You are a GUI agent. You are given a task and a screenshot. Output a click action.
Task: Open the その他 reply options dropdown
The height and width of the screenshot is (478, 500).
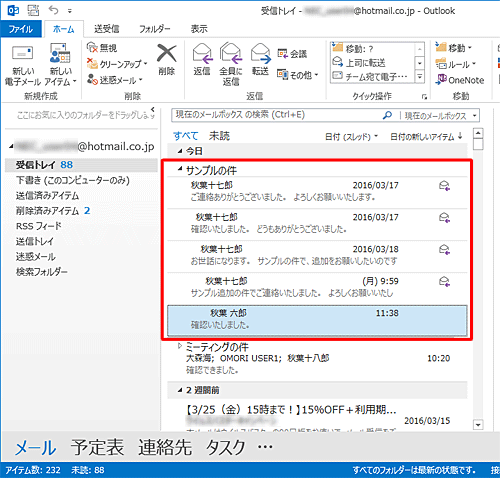tap(297, 75)
